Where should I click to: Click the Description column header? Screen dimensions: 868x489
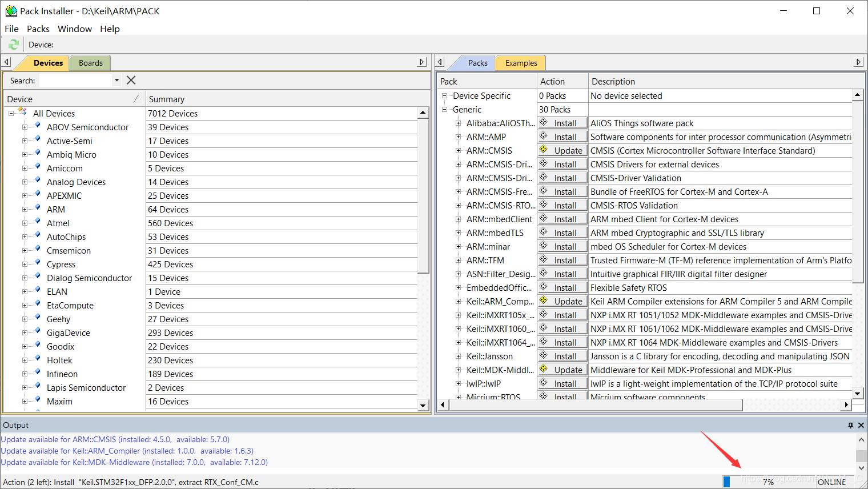[x=726, y=81]
